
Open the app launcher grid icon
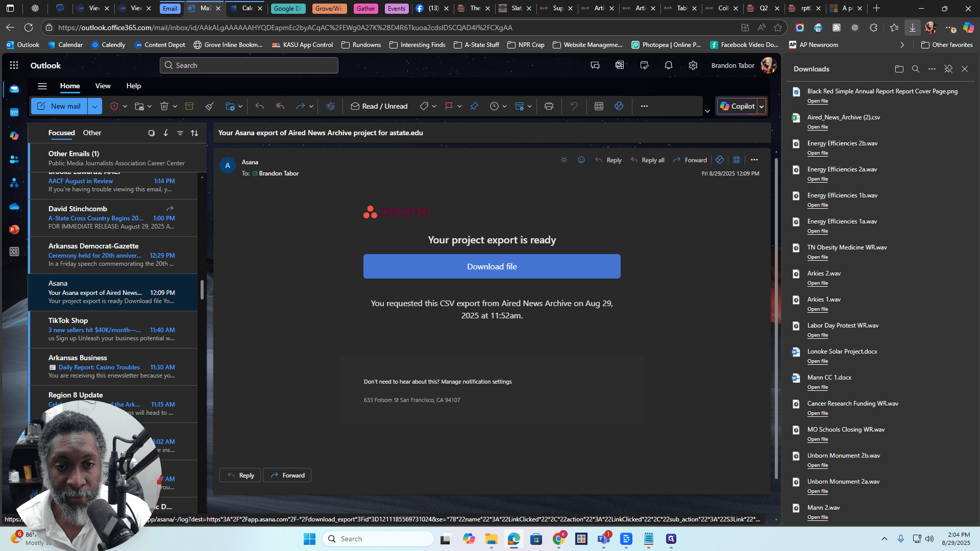(14, 65)
